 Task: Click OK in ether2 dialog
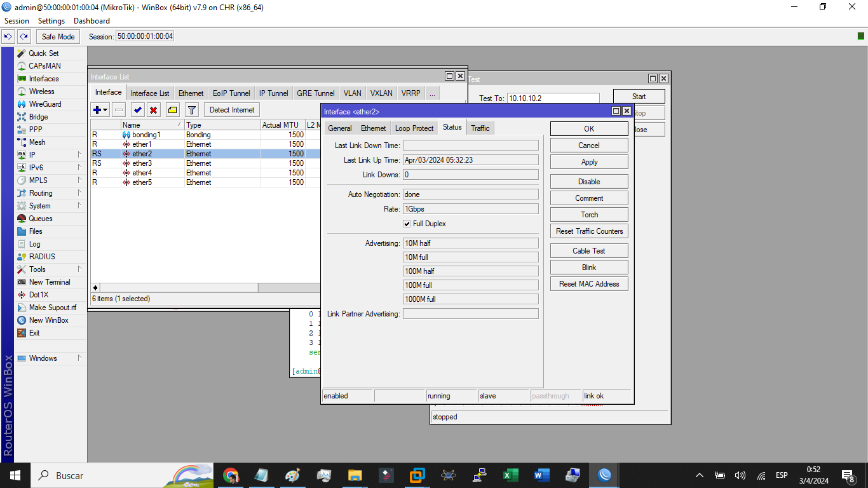pyautogui.click(x=589, y=129)
